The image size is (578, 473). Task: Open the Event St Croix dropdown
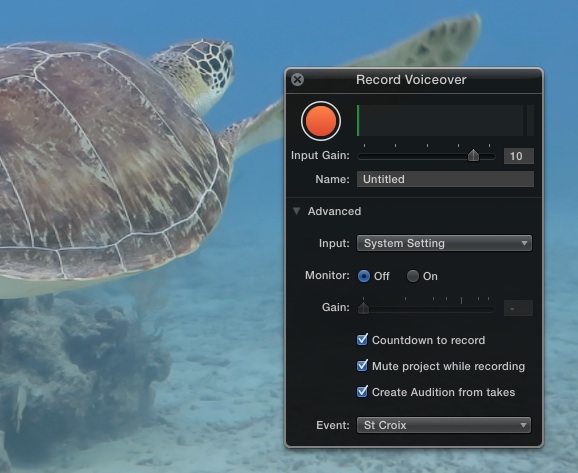pyautogui.click(x=444, y=425)
